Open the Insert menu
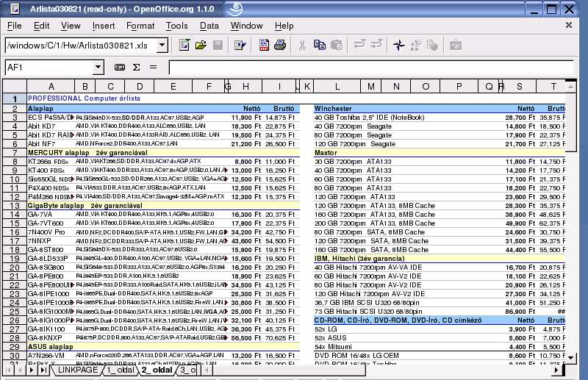The height and width of the screenshot is (380, 588). 104,26
